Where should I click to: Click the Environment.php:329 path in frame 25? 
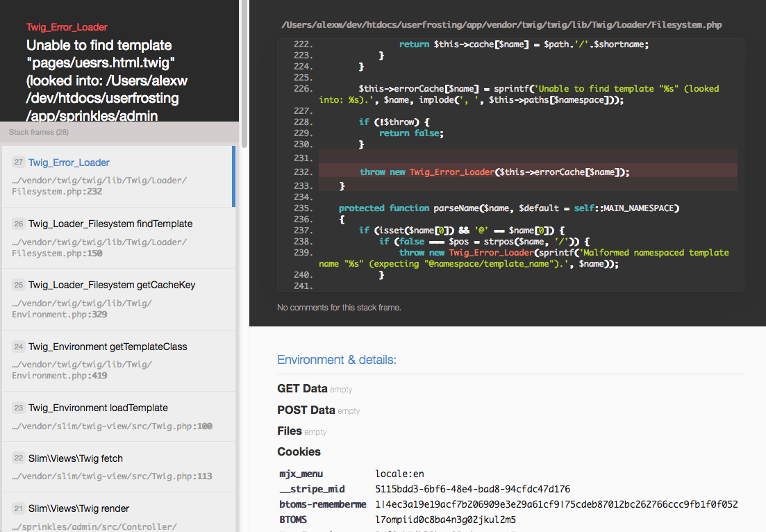point(82,309)
